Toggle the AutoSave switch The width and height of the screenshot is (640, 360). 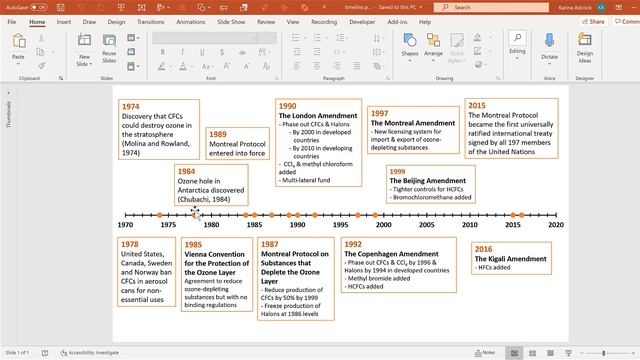click(39, 7)
